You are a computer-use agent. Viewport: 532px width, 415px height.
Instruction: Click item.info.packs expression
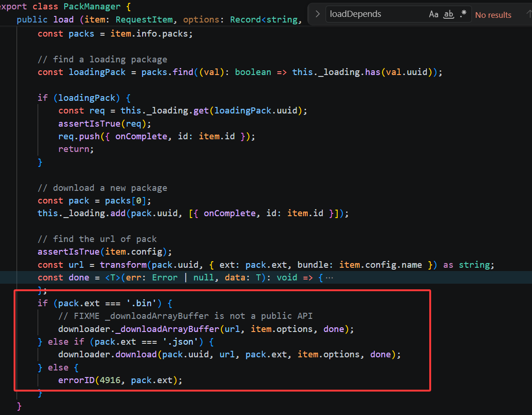click(x=149, y=34)
